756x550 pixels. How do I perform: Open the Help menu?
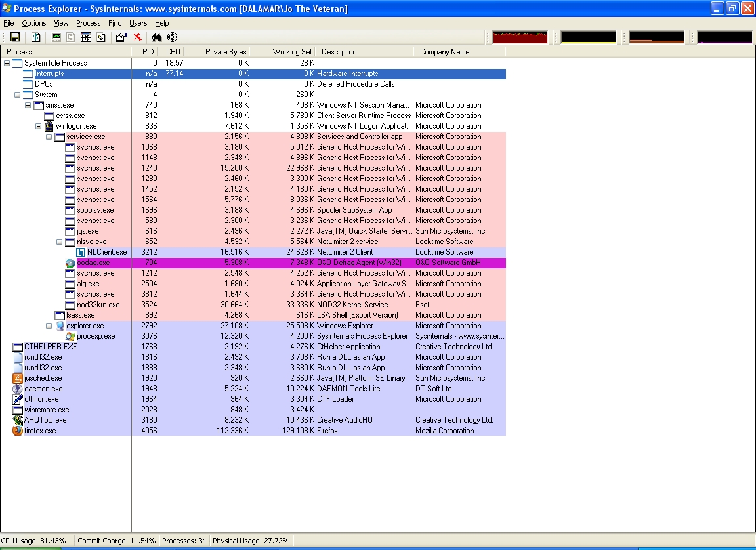tap(161, 23)
